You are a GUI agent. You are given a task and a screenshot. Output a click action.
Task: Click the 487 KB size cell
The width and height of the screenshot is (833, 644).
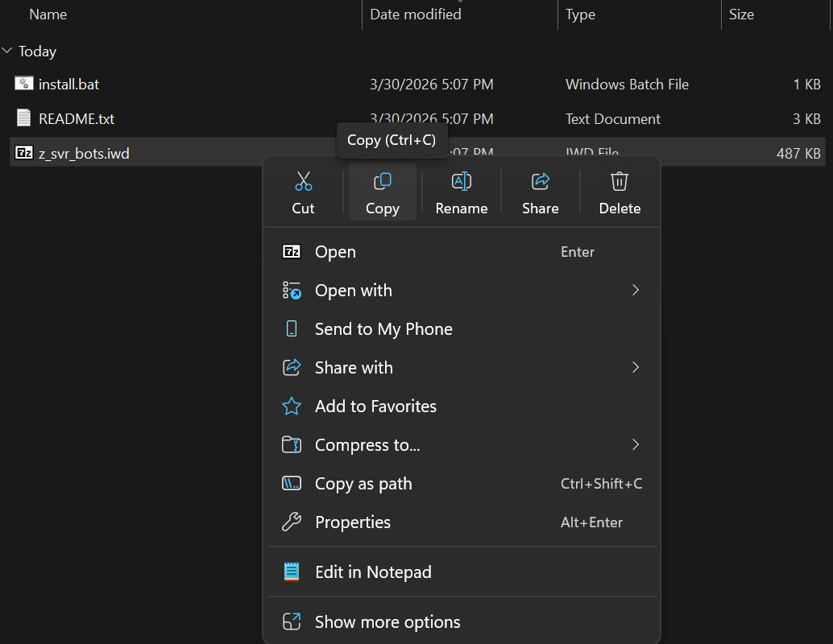point(798,154)
